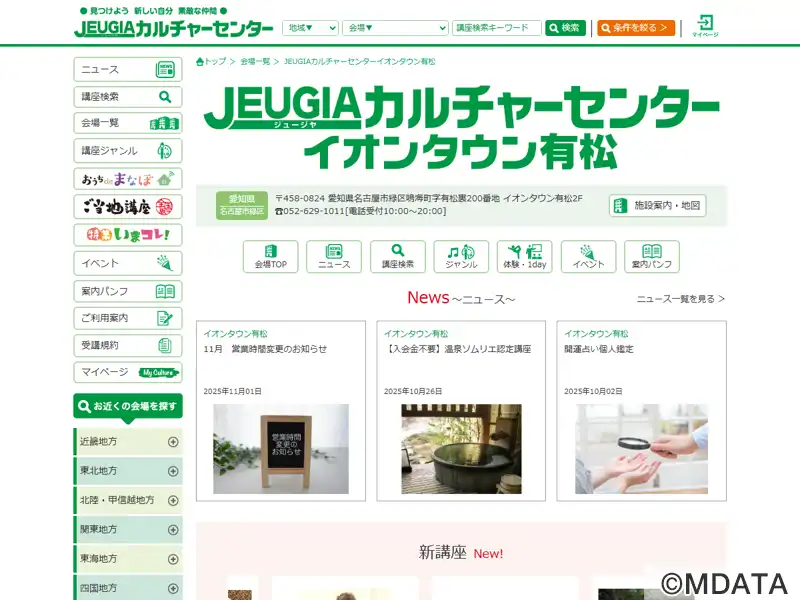Expand the 四国地方 region

128,588
